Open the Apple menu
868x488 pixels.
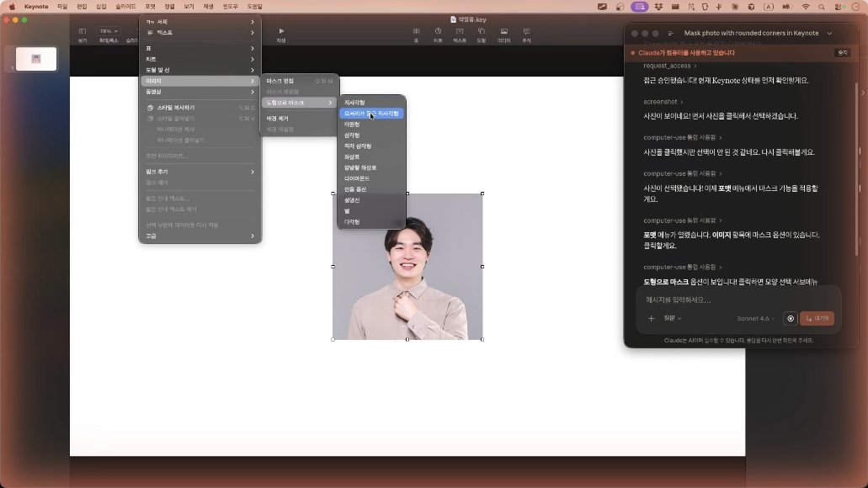12,7
